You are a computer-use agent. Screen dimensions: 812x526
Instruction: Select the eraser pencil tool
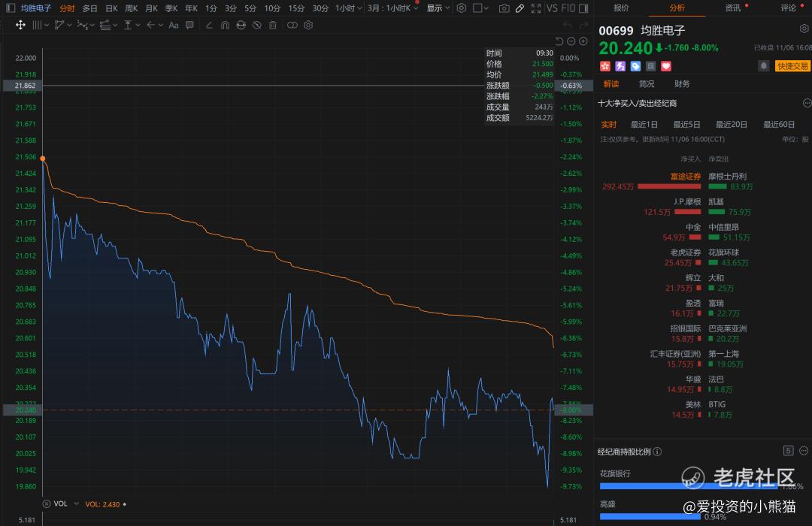click(209, 25)
